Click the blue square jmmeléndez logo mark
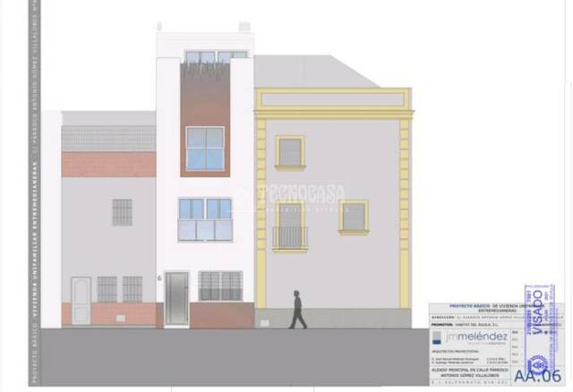 click(x=437, y=337)
